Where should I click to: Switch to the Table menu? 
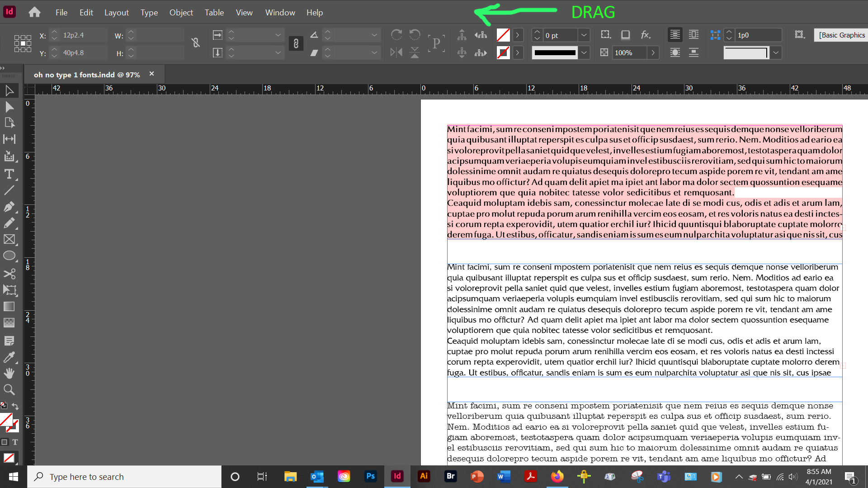214,12
